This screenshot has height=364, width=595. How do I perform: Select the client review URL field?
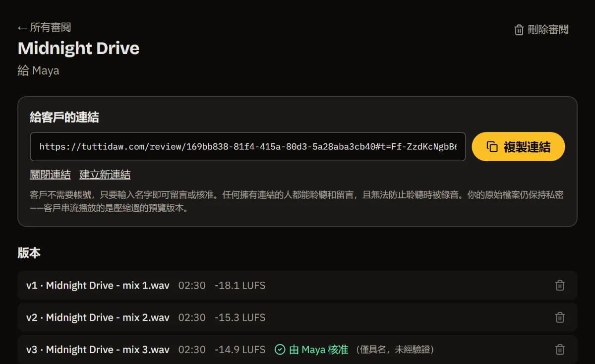point(247,147)
